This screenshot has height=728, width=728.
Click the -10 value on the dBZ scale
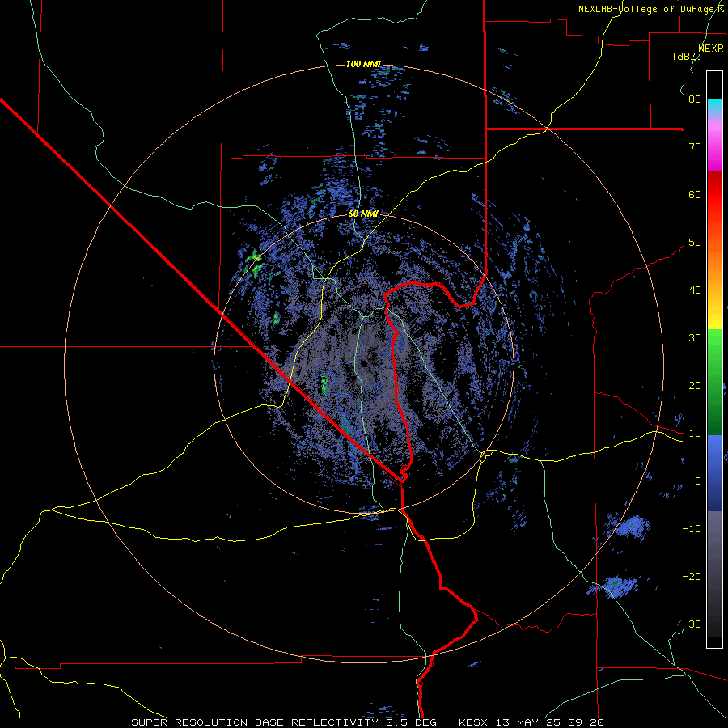(x=692, y=529)
